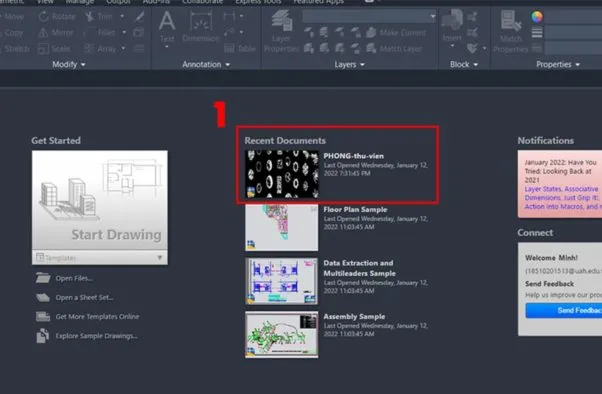Switch to the Express Tools ribbon tab
This screenshot has width=602, height=394.
[x=258, y=2]
